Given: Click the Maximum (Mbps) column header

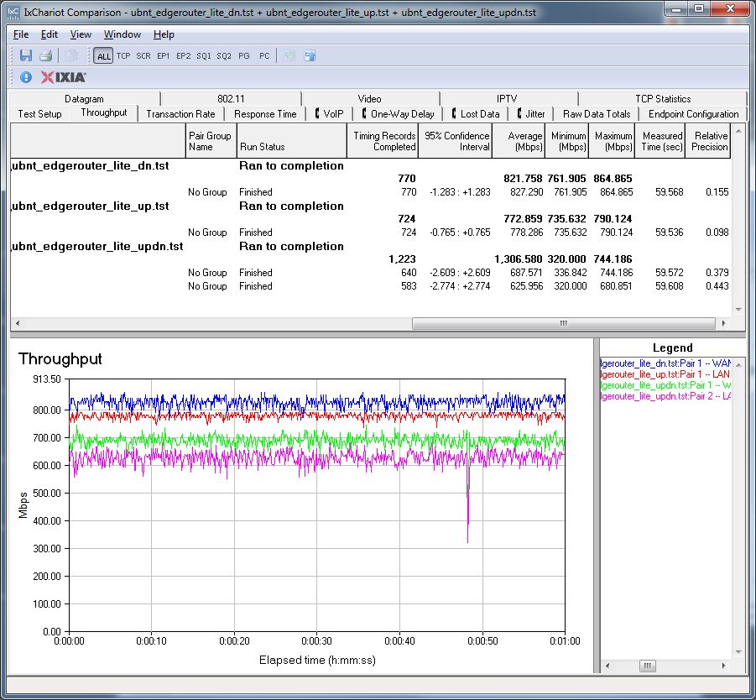Looking at the screenshot, I should pos(612,141).
